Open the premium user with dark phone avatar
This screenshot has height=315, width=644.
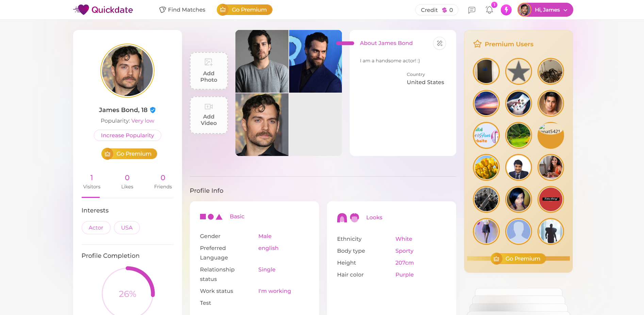coord(486,71)
